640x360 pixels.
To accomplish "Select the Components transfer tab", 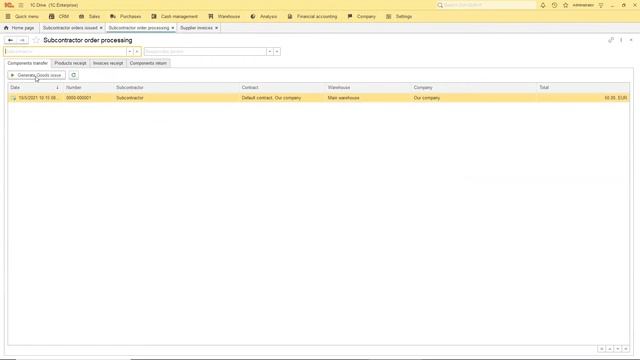I will click(28, 63).
